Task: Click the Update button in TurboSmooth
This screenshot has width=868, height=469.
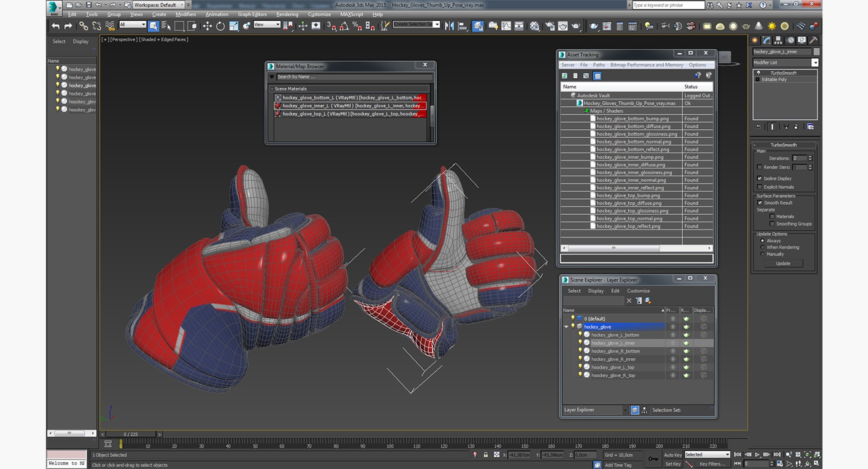Action: click(x=783, y=263)
